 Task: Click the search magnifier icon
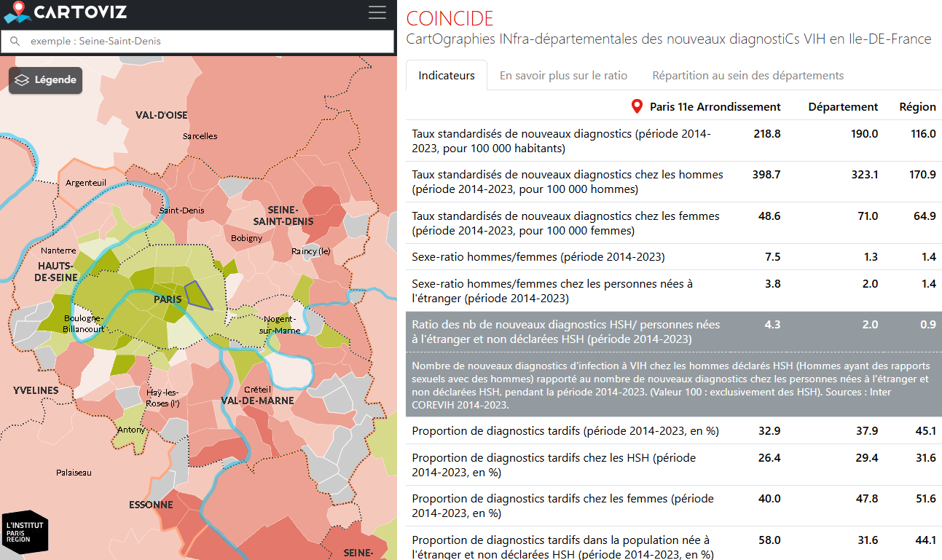click(x=15, y=42)
